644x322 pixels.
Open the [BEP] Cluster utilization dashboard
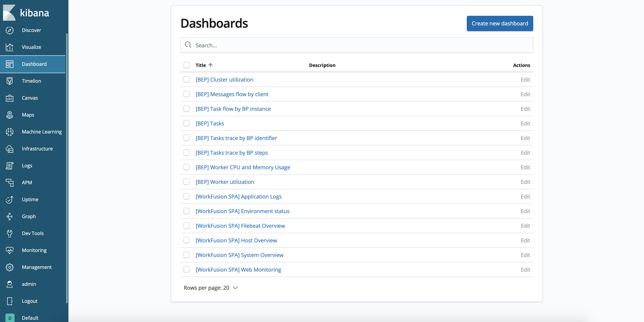224,80
